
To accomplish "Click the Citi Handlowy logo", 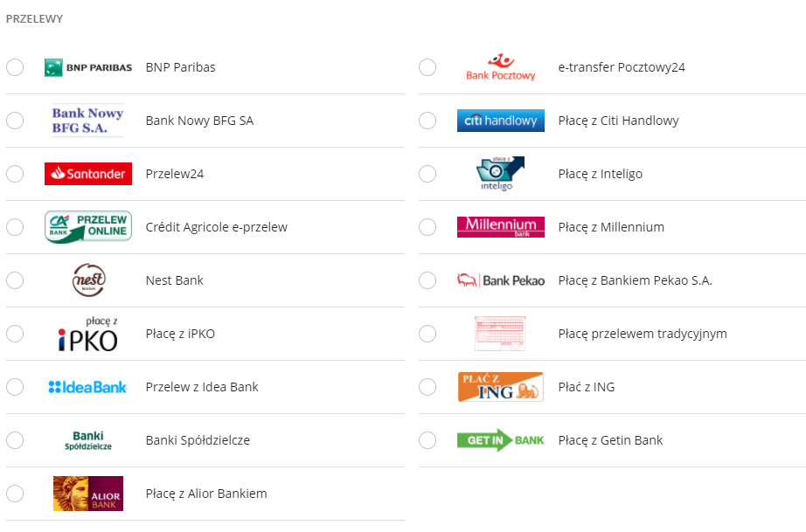I will [x=501, y=121].
